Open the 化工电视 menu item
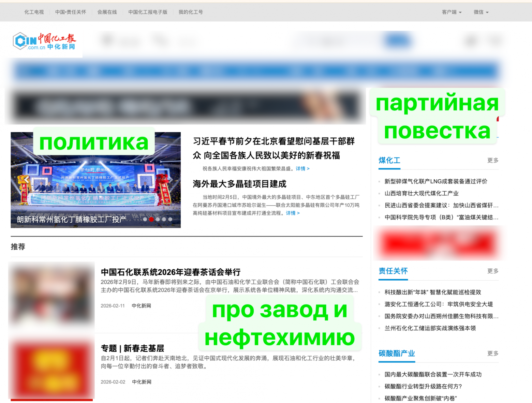This screenshot has height=403, width=532. pyautogui.click(x=34, y=12)
